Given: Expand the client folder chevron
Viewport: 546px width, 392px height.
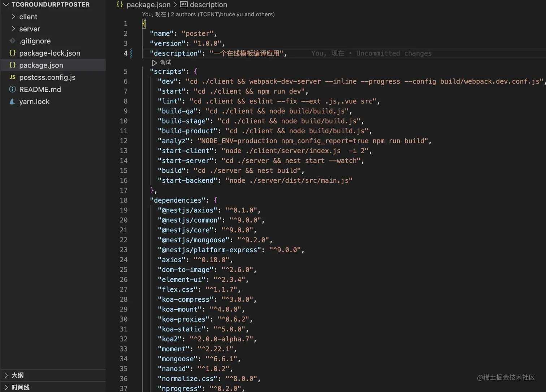Looking at the screenshot, I should point(13,17).
